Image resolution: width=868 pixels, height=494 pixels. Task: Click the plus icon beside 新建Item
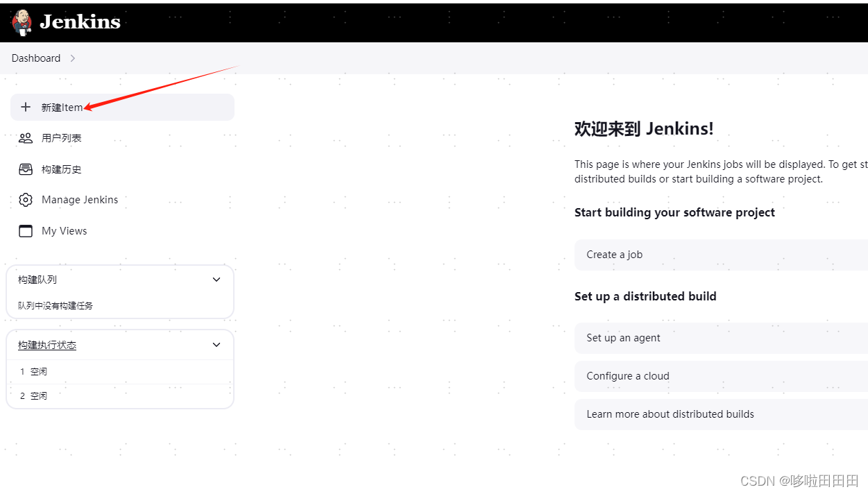pyautogui.click(x=26, y=107)
